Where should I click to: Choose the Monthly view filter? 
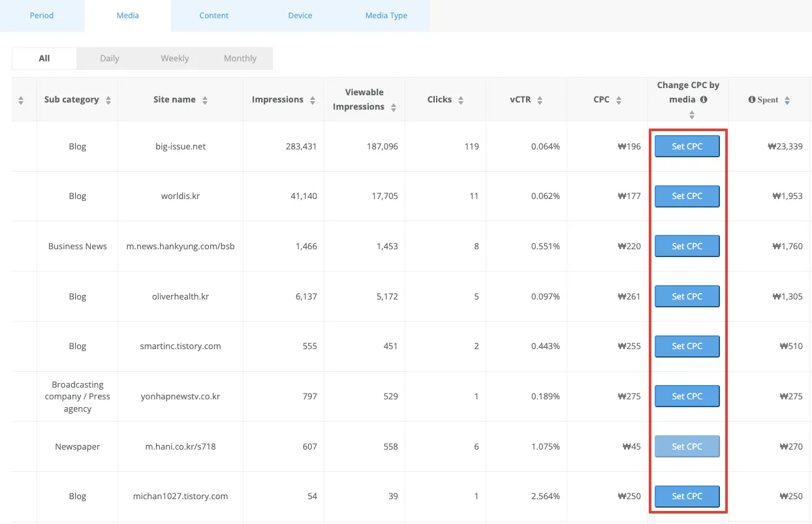click(x=240, y=58)
